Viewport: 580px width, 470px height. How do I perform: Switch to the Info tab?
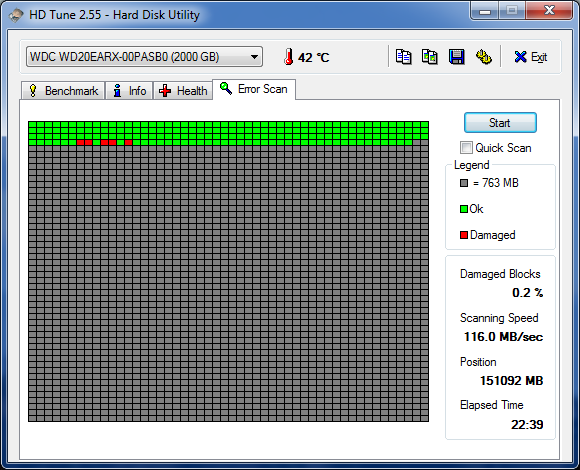[x=129, y=91]
